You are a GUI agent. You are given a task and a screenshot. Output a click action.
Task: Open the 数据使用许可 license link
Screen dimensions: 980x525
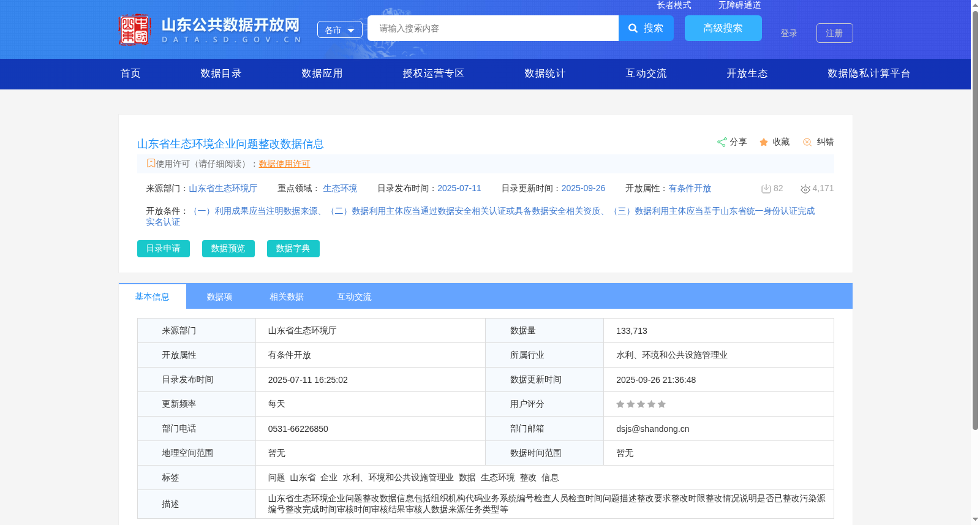(284, 164)
